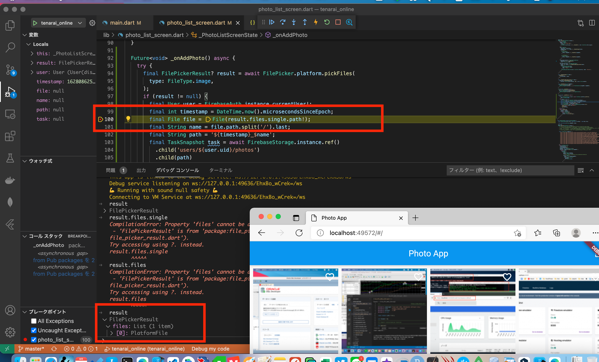Click Step Out in debug toolbar
Image resolution: width=599 pixels, height=362 pixels.
click(x=304, y=22)
